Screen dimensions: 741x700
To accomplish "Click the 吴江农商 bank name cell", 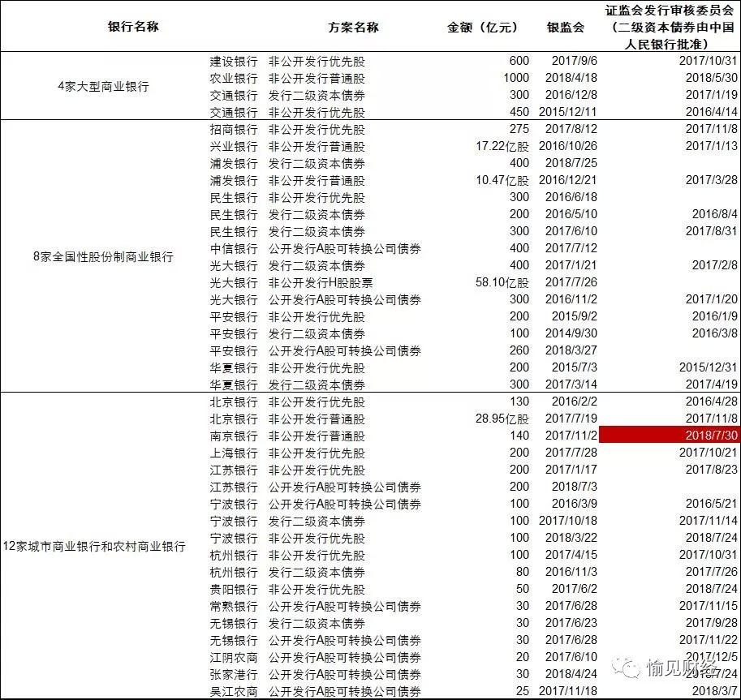I will click(x=234, y=691).
